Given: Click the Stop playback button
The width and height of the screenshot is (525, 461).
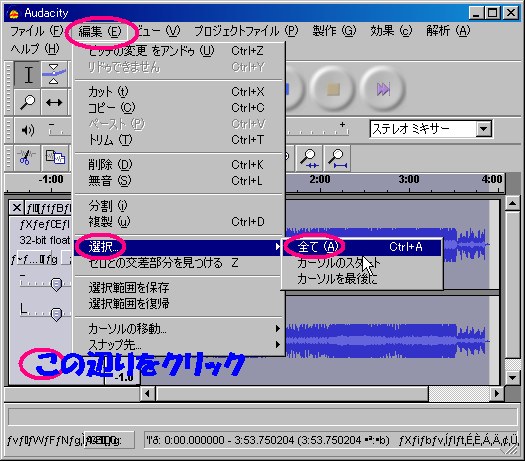Looking at the screenshot, I should point(332,89).
